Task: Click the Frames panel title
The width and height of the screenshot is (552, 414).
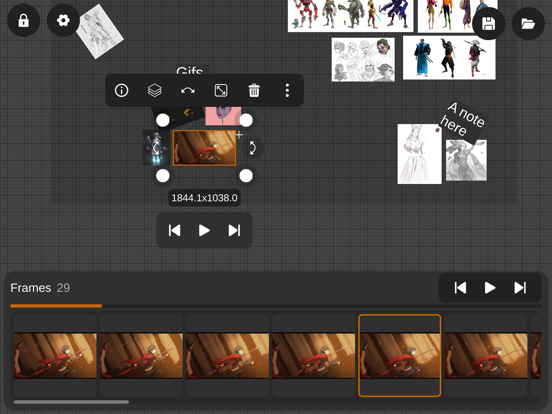Action: coord(31,288)
